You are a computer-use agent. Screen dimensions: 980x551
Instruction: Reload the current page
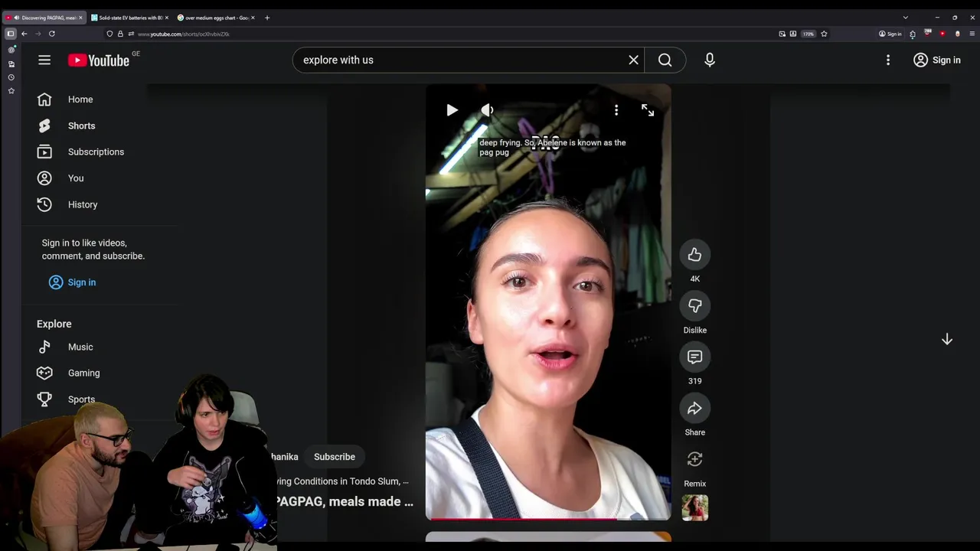[x=52, y=34]
